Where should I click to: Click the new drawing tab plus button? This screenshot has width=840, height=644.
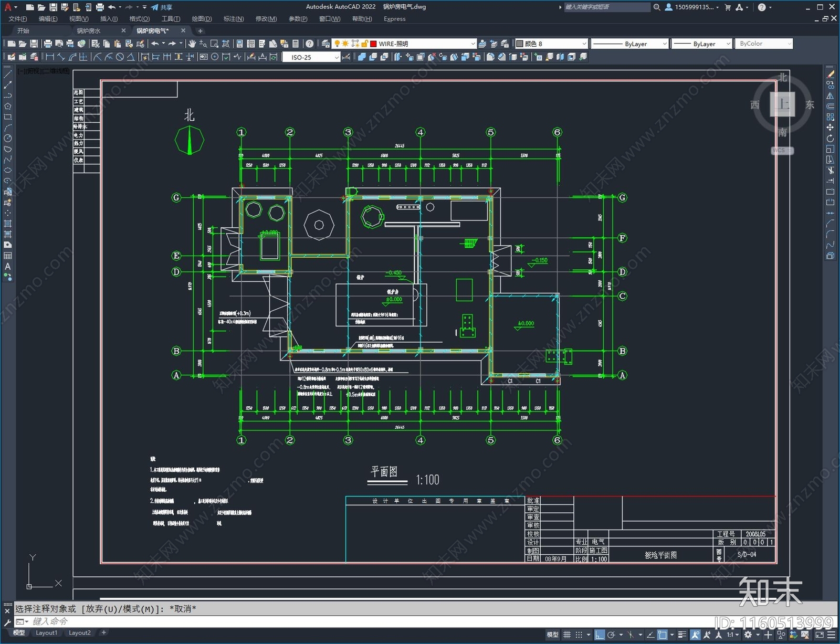click(200, 31)
